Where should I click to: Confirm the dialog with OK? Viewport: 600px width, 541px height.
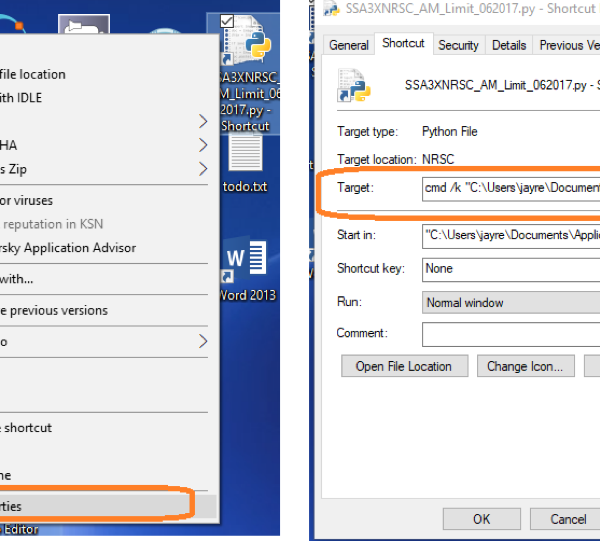[x=481, y=519]
